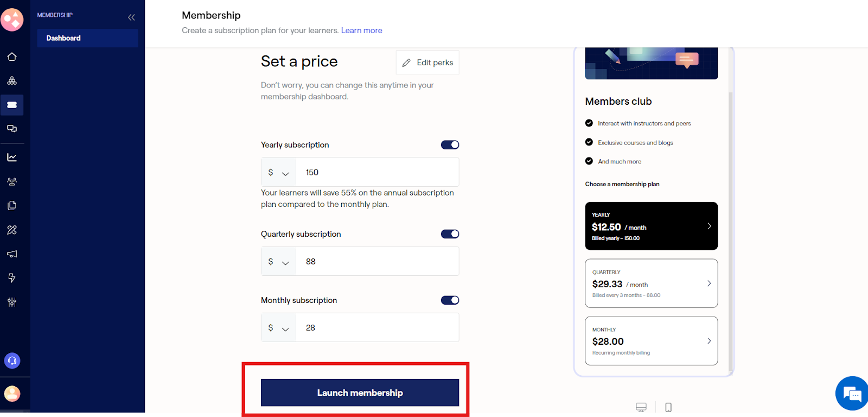Collapse the Membership sidebar panel

[x=131, y=17]
